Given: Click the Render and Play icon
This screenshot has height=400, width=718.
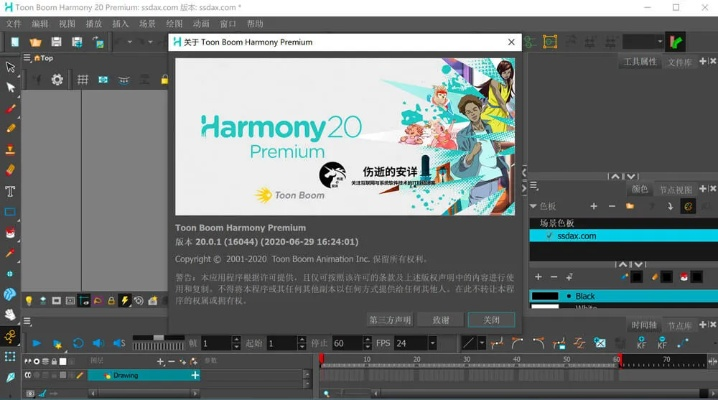Looking at the screenshot, I should [57, 343].
